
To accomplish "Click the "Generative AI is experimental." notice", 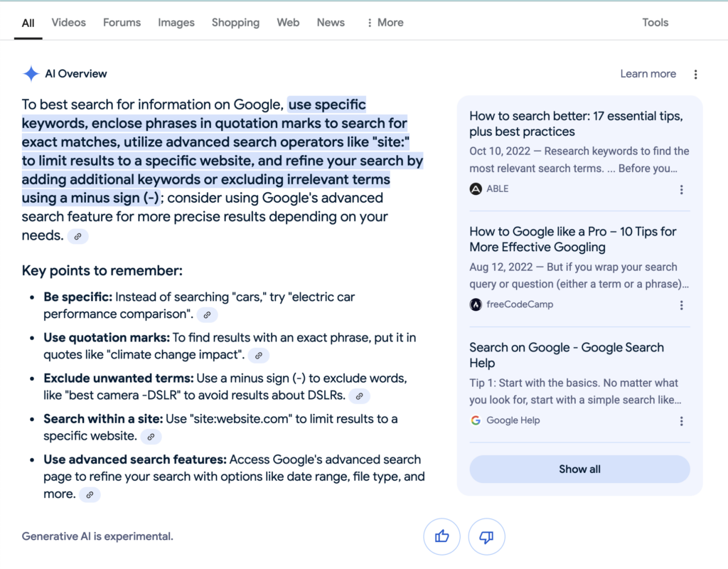I will pyautogui.click(x=97, y=536).
